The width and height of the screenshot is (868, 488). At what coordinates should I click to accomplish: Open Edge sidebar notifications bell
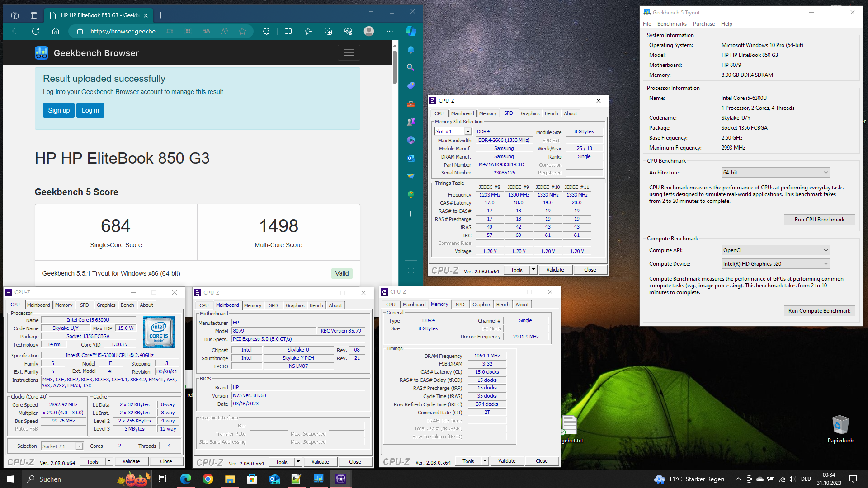point(410,50)
